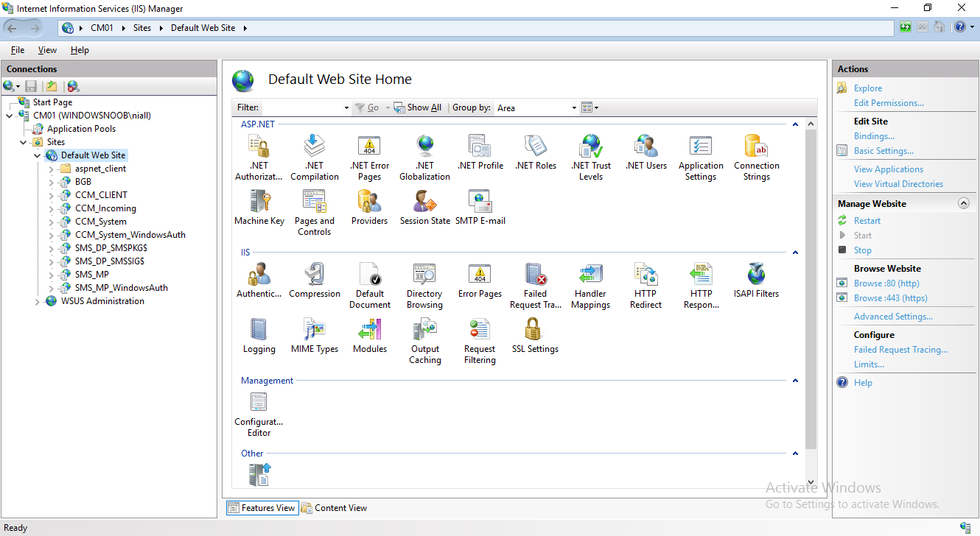Screen dimensions: 980x536
Task: Open Connection Strings feature
Action: (757, 158)
